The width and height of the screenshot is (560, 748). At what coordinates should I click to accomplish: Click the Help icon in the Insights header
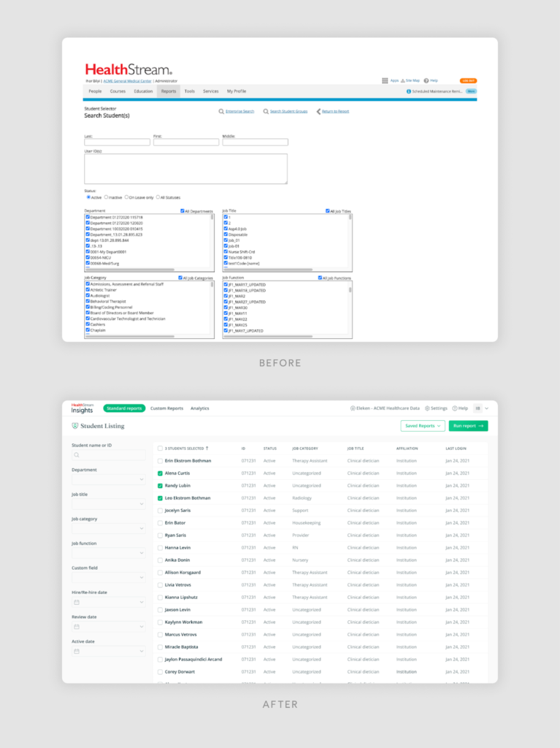[x=455, y=408]
